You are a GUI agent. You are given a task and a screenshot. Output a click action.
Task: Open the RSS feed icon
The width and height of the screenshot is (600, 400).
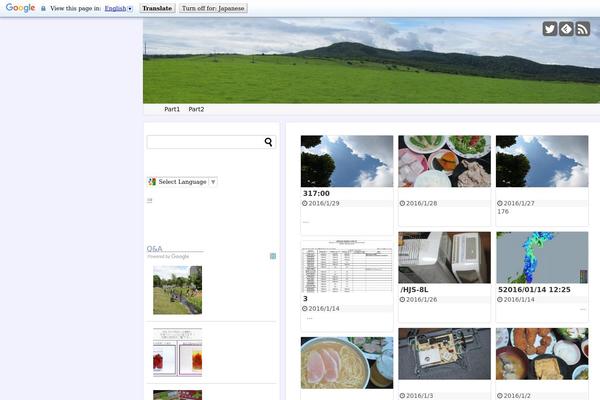(582, 29)
